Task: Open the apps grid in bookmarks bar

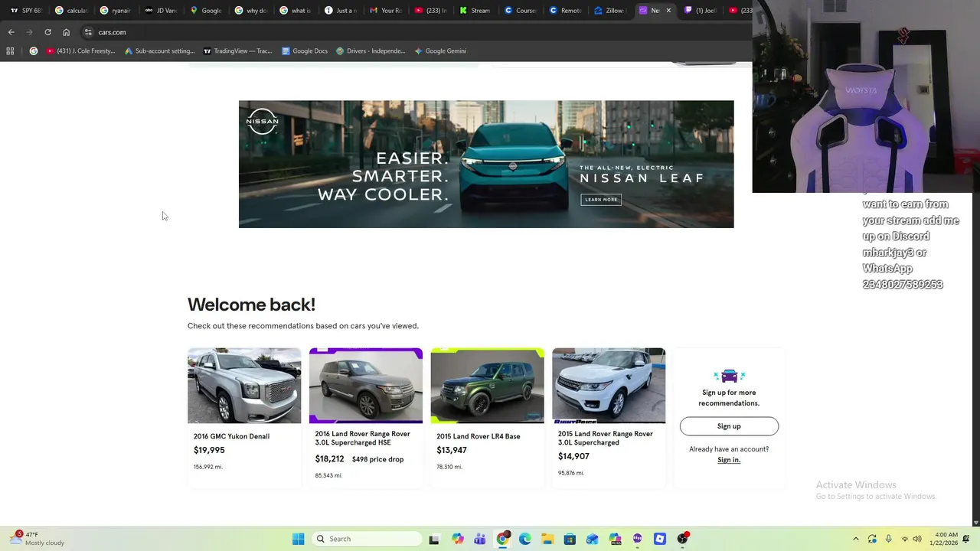Action: click(x=10, y=51)
